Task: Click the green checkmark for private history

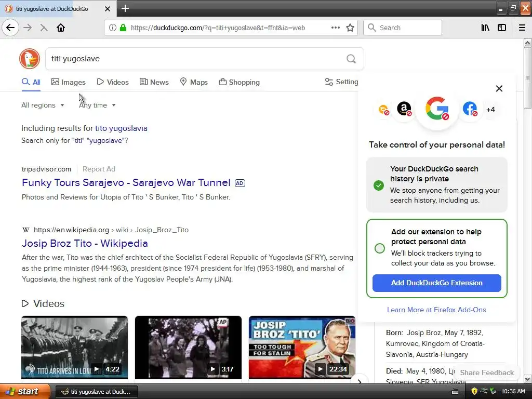Action: click(x=379, y=185)
